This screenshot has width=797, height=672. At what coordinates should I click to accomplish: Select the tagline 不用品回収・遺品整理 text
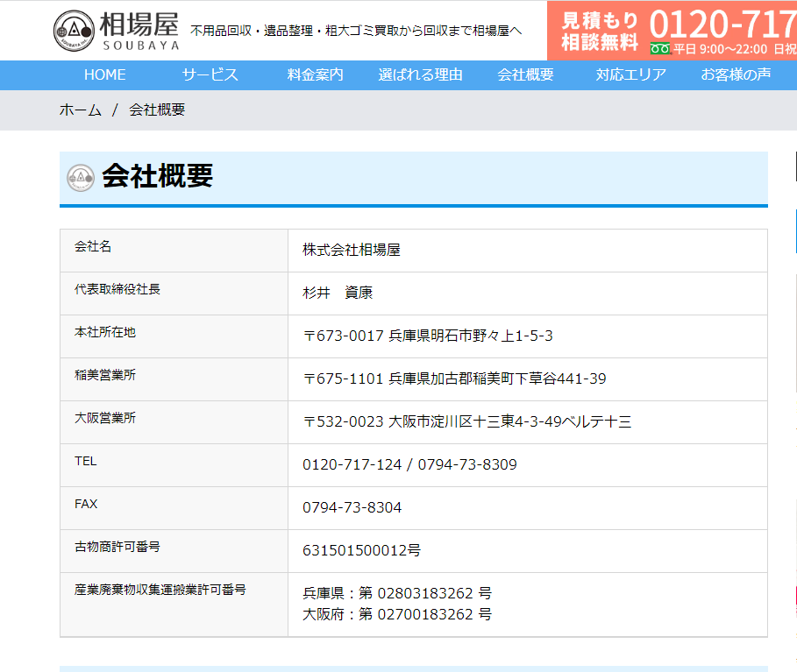pyautogui.click(x=356, y=31)
